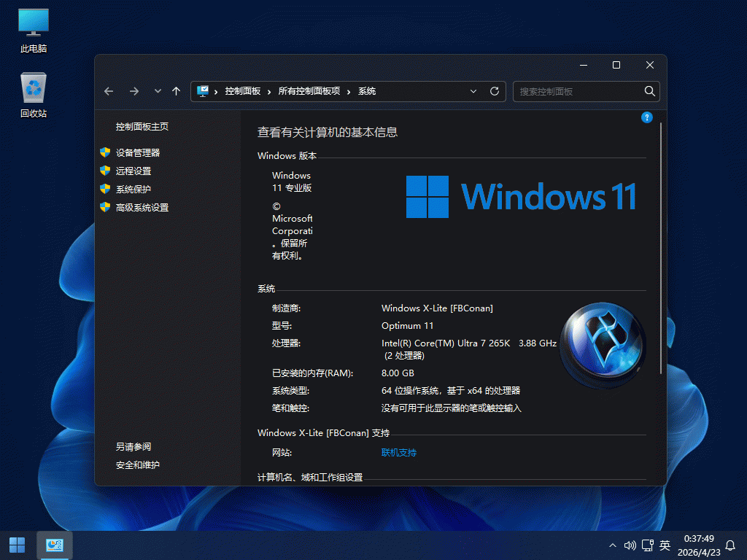
Task: Go up one level with up arrow
Action: [x=177, y=91]
